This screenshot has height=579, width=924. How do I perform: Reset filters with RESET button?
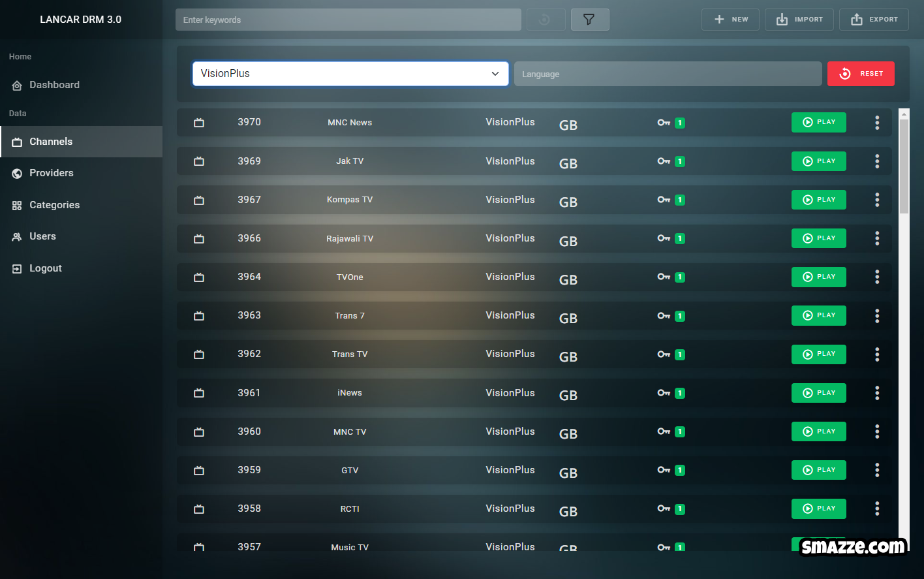861,74
